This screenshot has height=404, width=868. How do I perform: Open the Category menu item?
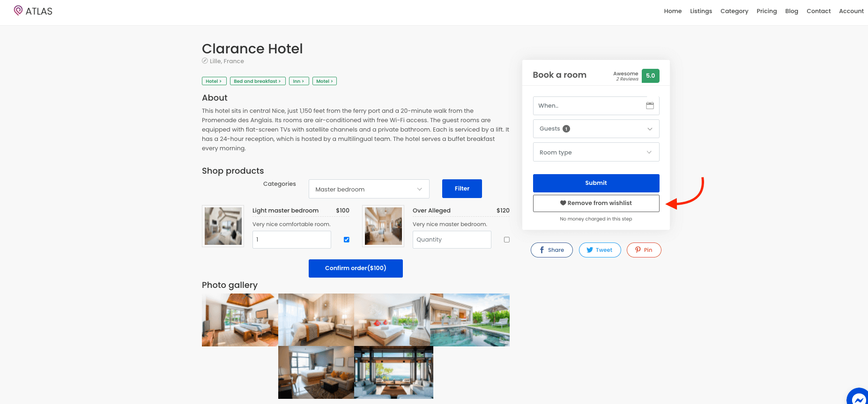tap(734, 11)
